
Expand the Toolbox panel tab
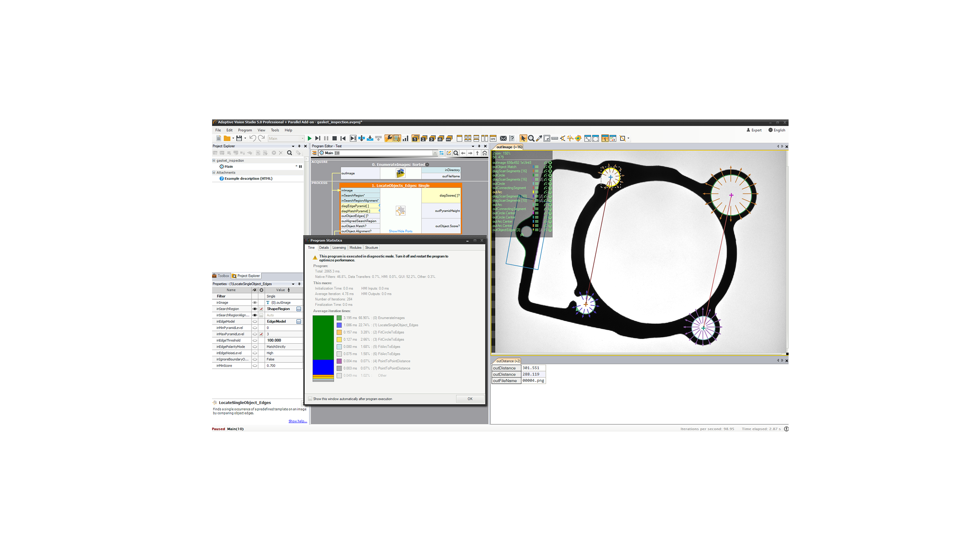coord(224,276)
